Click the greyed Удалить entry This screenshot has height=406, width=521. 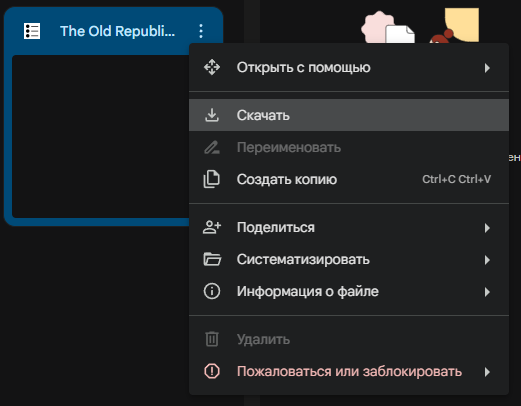(349, 339)
